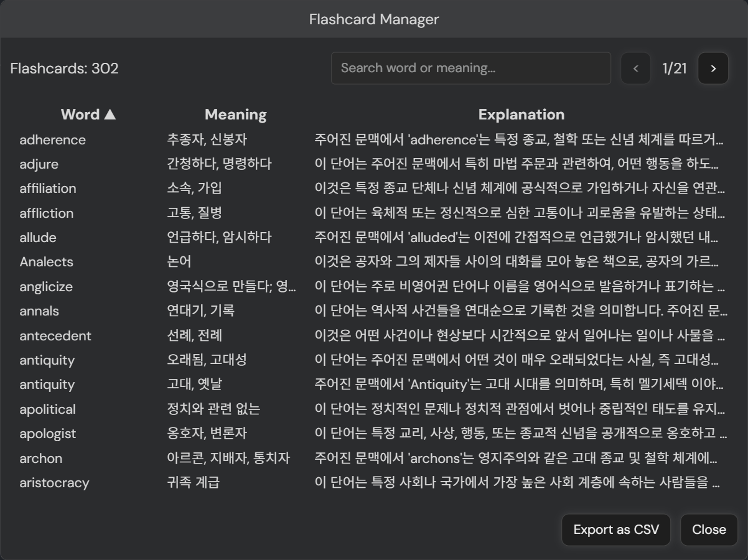This screenshot has height=560, width=748.
Task: Open the adjure flashcard entry
Action: click(39, 164)
